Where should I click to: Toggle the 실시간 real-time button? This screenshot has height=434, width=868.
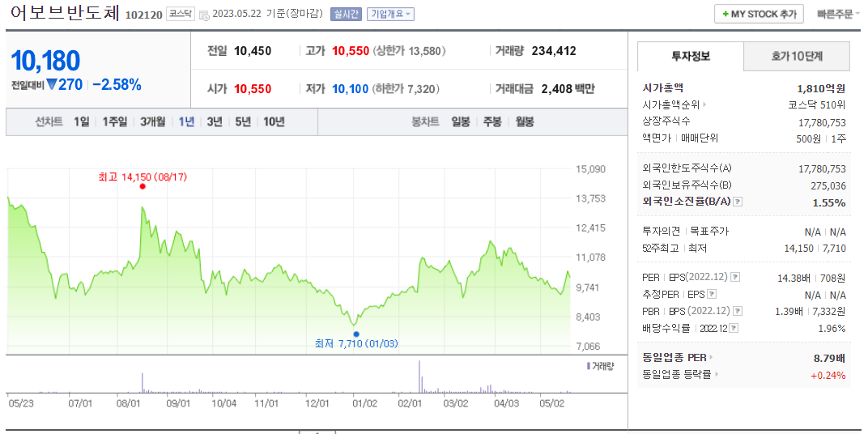(346, 15)
